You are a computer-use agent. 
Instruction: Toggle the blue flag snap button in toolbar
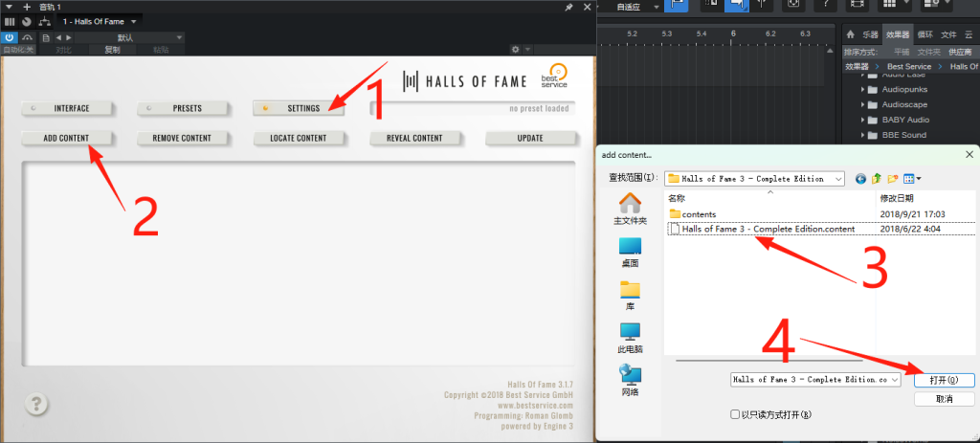[677, 5]
